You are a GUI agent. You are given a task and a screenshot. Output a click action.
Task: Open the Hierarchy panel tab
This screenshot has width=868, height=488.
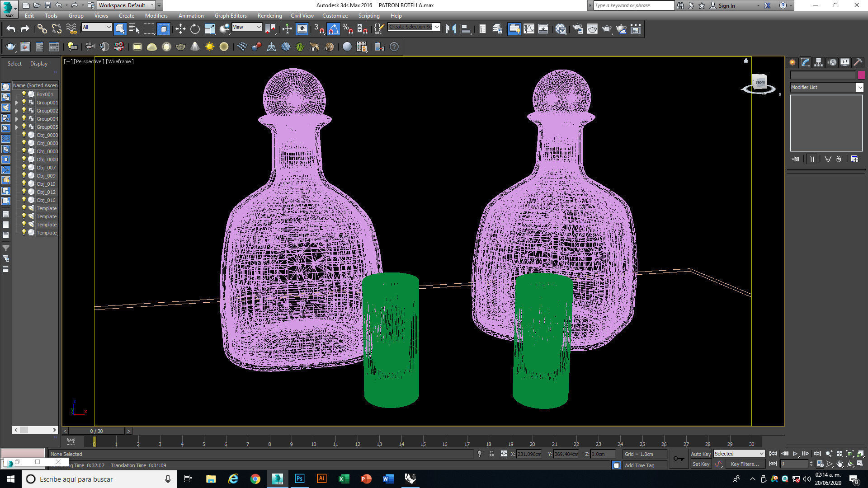pos(819,62)
